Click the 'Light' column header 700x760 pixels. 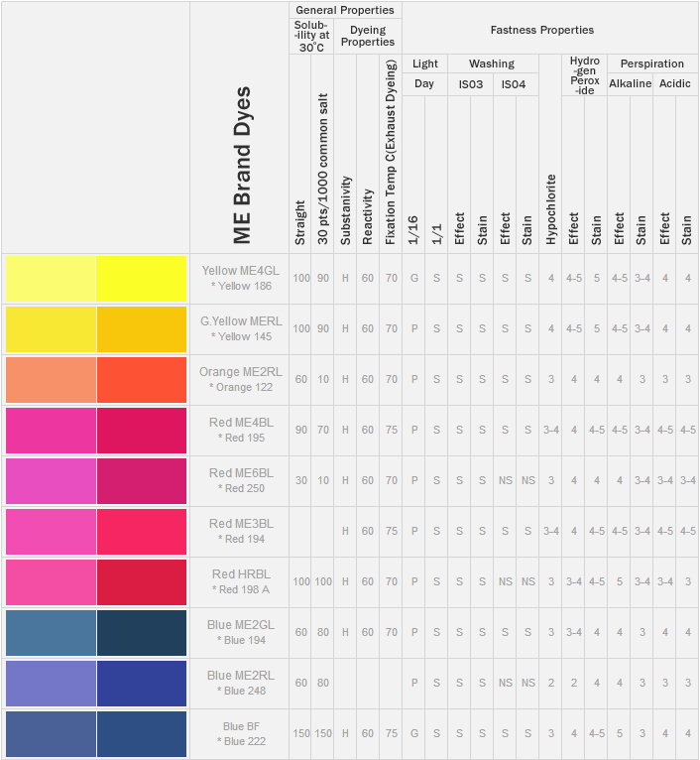tap(424, 63)
